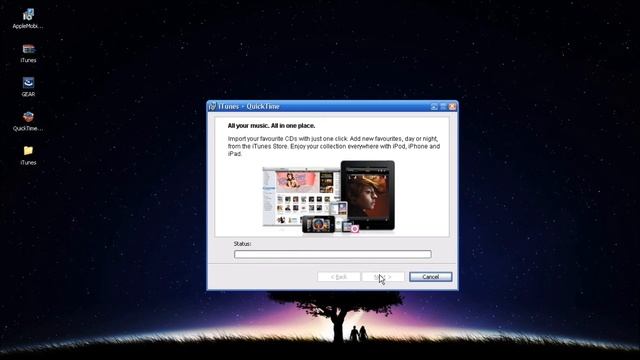Click the Status progress bar

pos(332,254)
